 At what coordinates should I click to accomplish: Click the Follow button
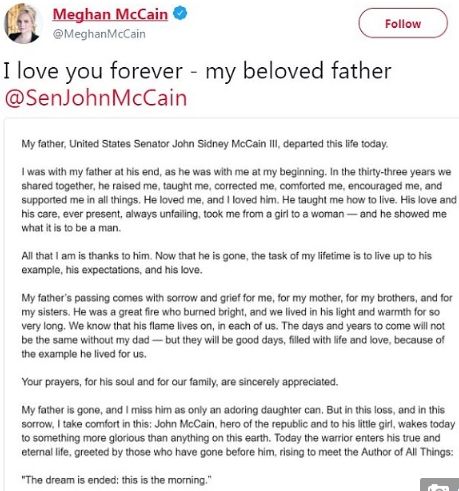pyautogui.click(x=403, y=23)
